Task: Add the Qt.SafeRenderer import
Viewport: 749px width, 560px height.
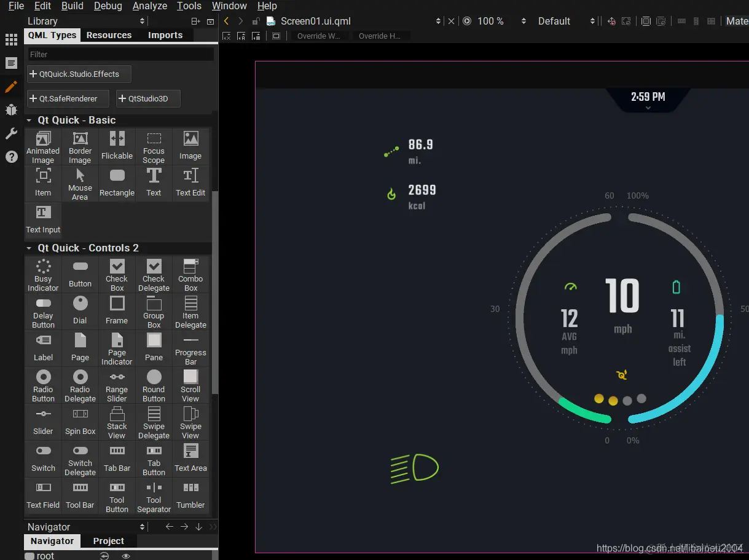Action: pyautogui.click(x=68, y=98)
